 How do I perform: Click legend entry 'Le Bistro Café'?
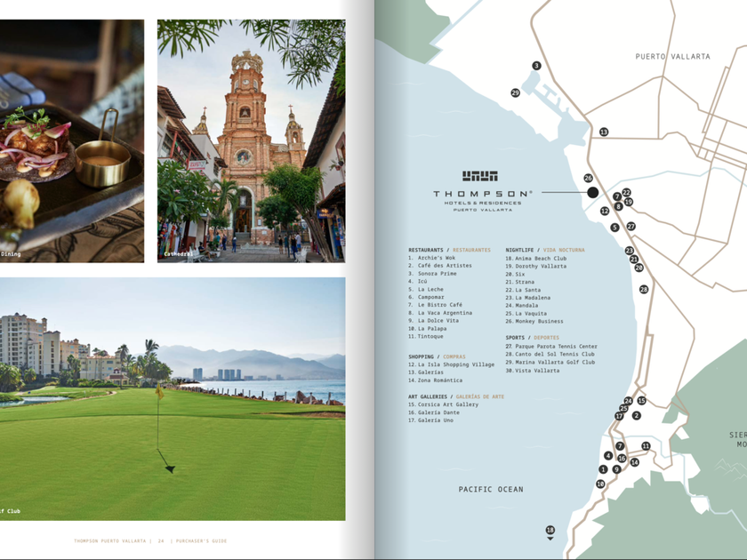point(435,305)
